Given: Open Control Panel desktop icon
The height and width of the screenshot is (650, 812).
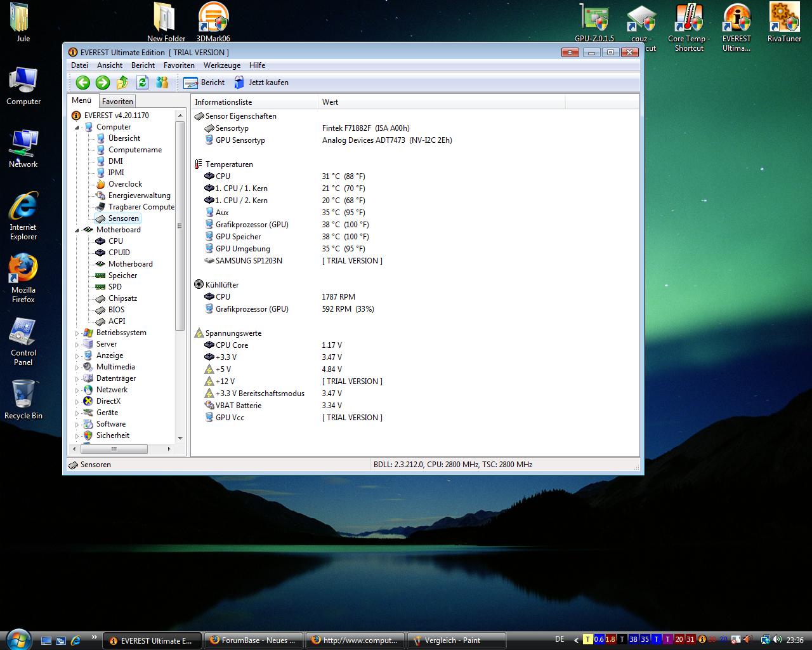Looking at the screenshot, I should tap(23, 341).
